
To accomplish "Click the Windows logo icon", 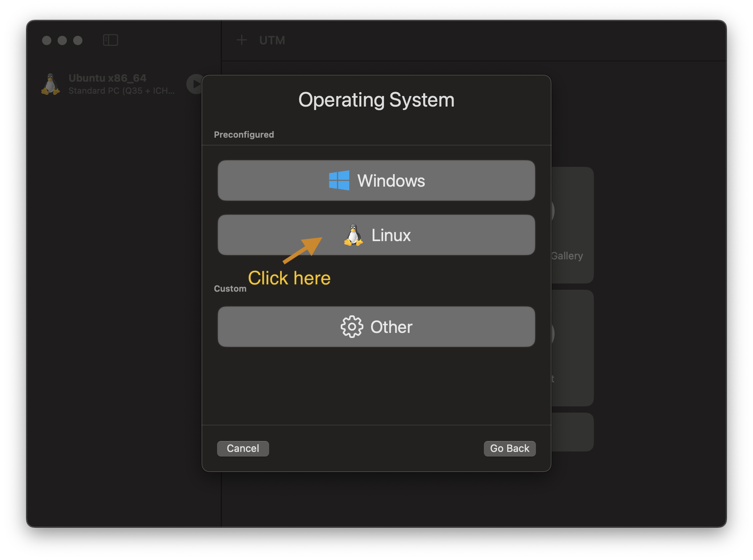I will click(339, 180).
